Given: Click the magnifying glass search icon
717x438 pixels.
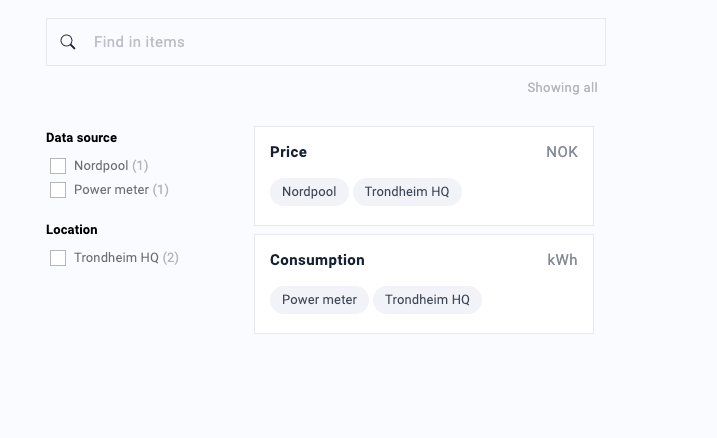Looking at the screenshot, I should click(68, 42).
